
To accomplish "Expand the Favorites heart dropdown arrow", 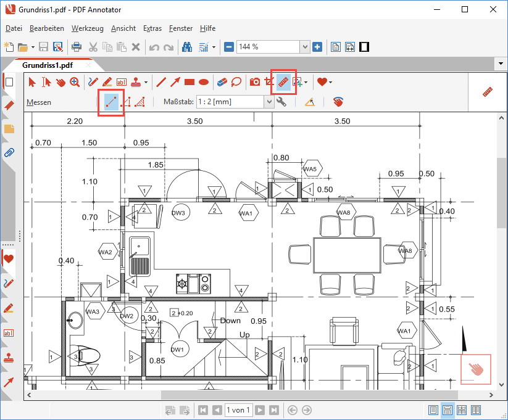I will coord(330,83).
